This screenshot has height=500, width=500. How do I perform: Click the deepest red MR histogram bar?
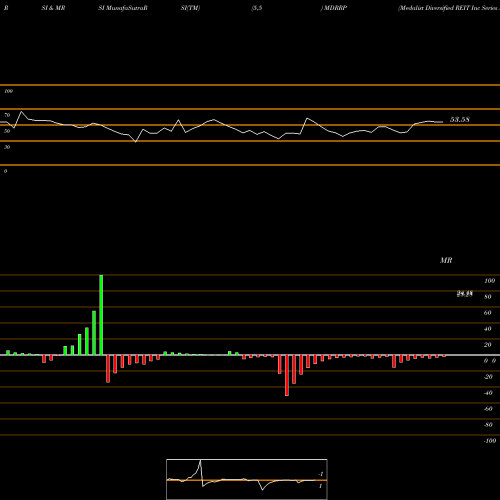click(287, 375)
